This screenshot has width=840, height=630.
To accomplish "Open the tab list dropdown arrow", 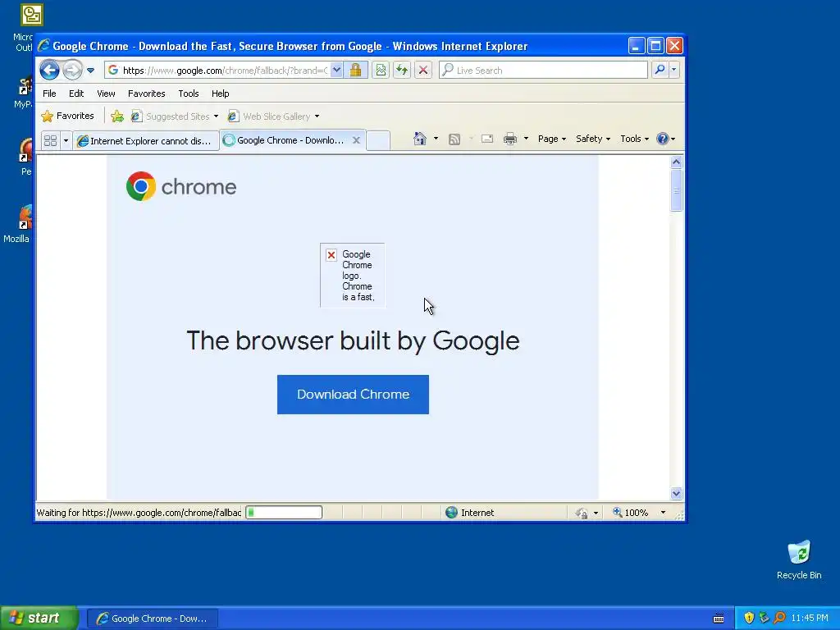I will (66, 141).
